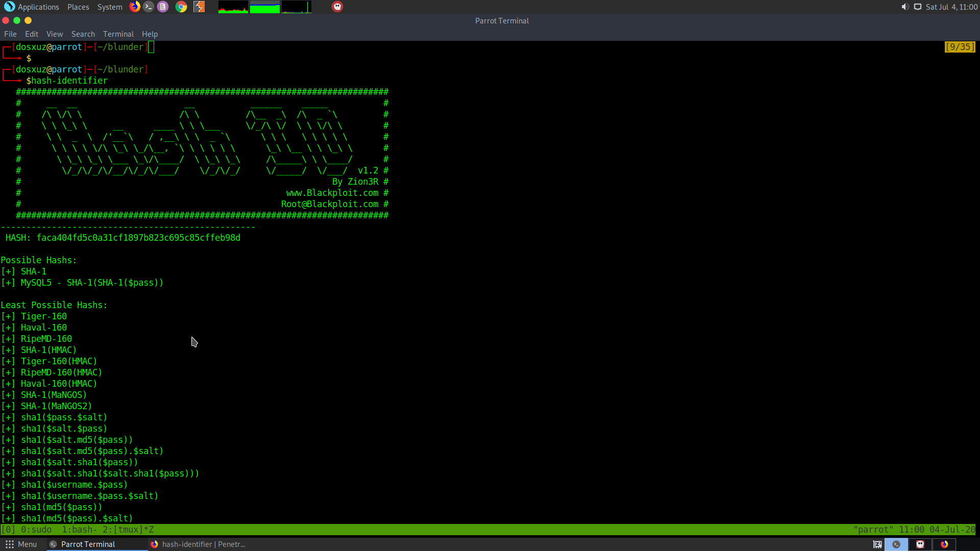Click the Google Chrome launcher icon
980x551 pixels.
coord(181,7)
